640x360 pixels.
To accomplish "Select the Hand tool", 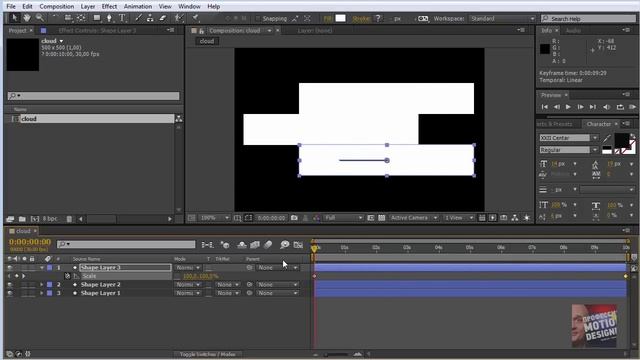I will click(x=27, y=18).
